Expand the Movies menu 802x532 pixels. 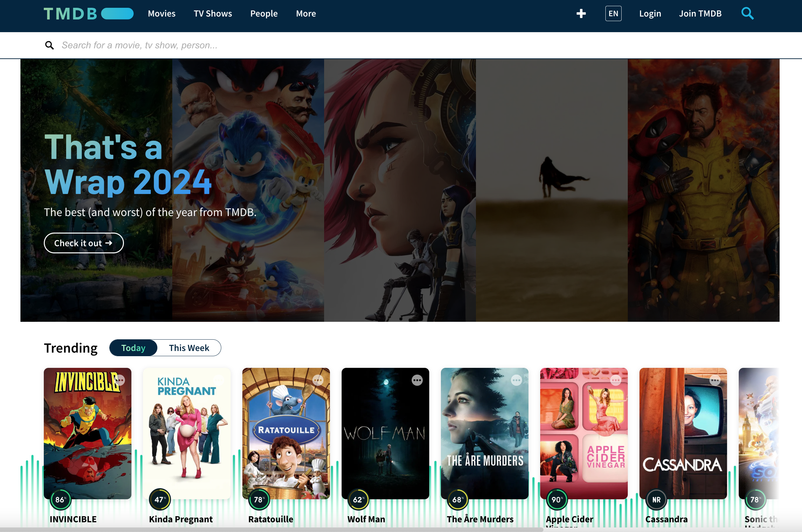tap(162, 14)
